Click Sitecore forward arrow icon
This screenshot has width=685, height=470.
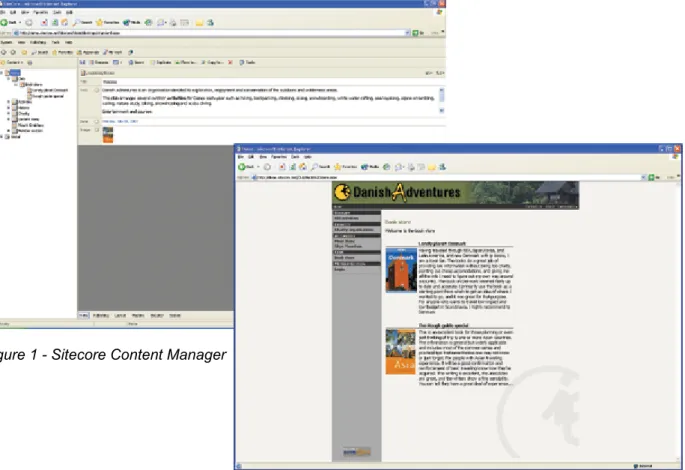click(13, 52)
